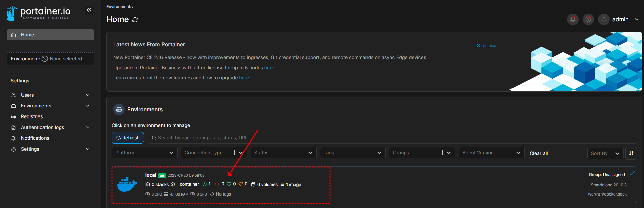Click the stacks icon beside 0 stacks

pyautogui.click(x=148, y=184)
